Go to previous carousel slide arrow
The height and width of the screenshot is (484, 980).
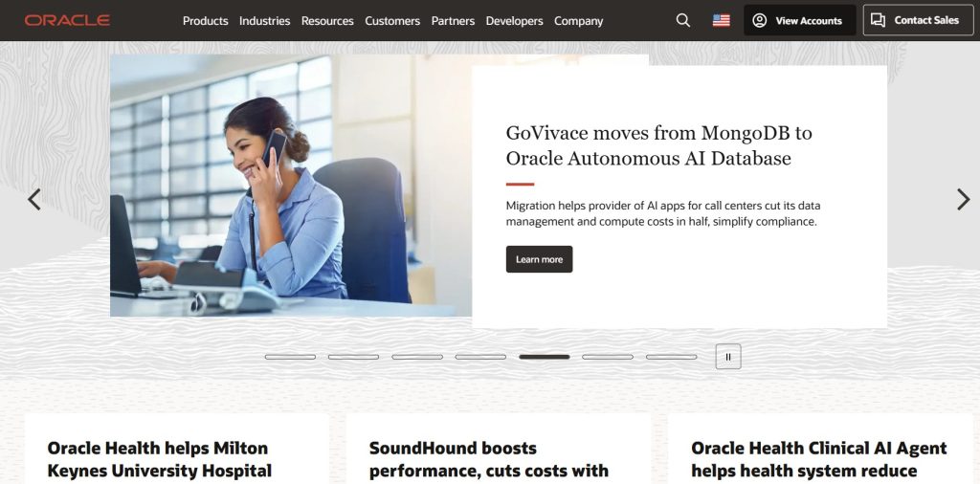coord(34,199)
